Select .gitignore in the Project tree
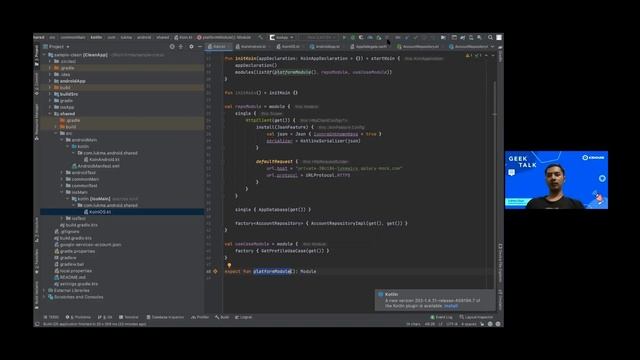Screen dimensions: 640x360 68,231
